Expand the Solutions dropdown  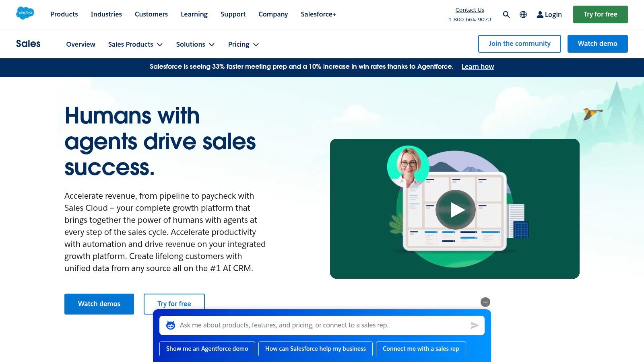(x=195, y=44)
